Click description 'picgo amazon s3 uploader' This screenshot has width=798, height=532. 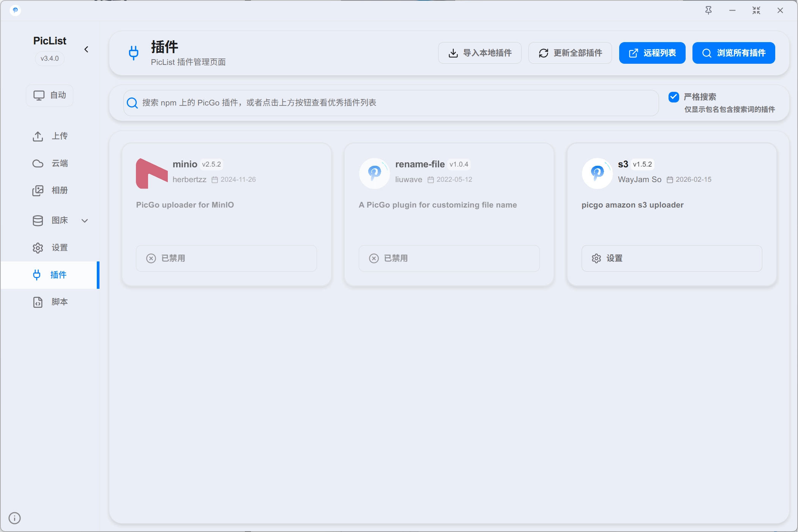(x=632, y=205)
